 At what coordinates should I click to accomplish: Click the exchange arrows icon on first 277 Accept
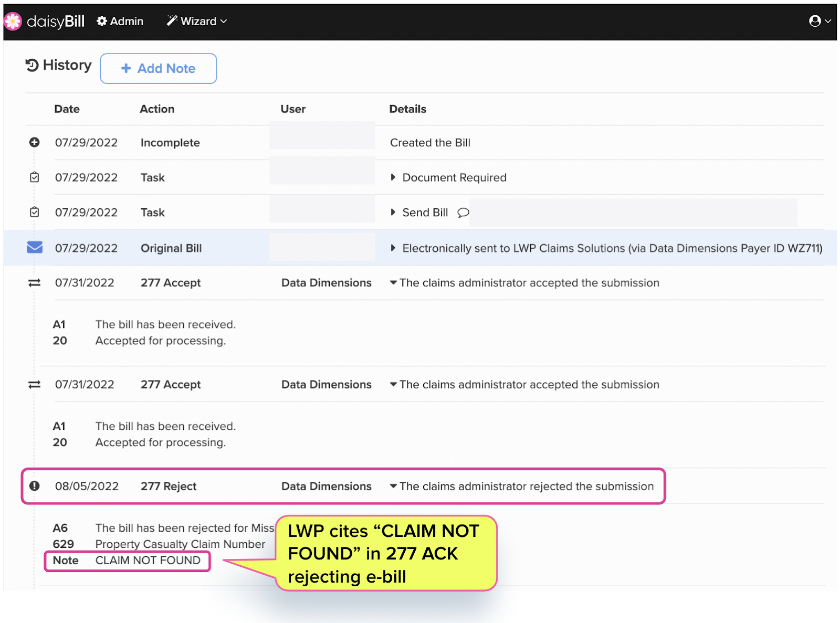tap(35, 283)
